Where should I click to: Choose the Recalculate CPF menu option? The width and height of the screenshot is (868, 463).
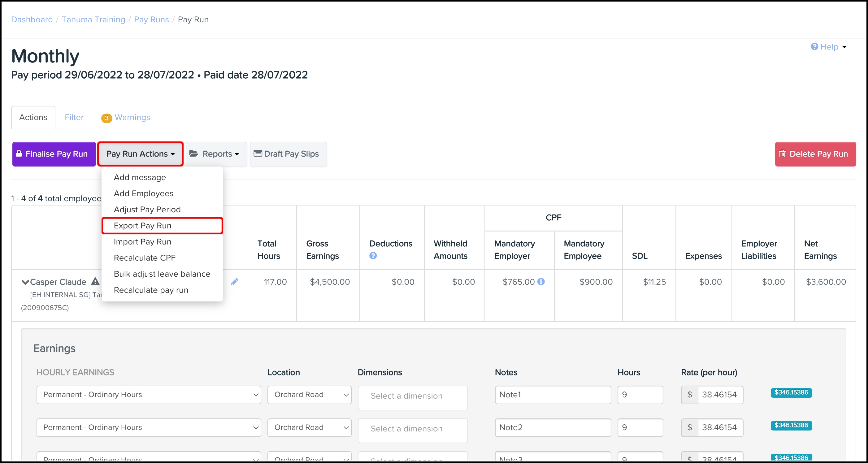145,258
